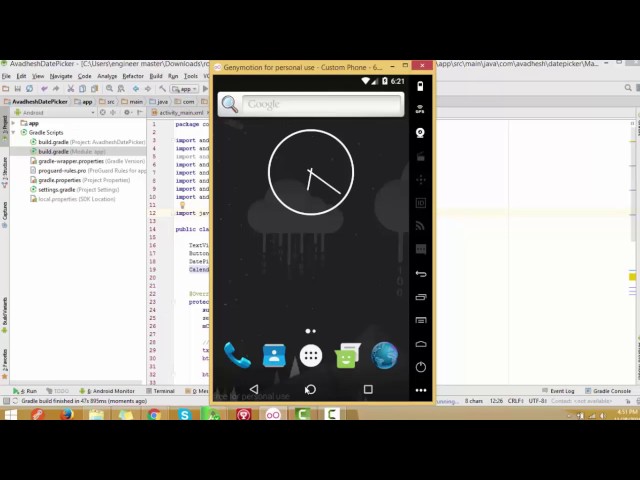The image size is (640, 480).
Task: Open the Terminal panel
Action: point(160,391)
